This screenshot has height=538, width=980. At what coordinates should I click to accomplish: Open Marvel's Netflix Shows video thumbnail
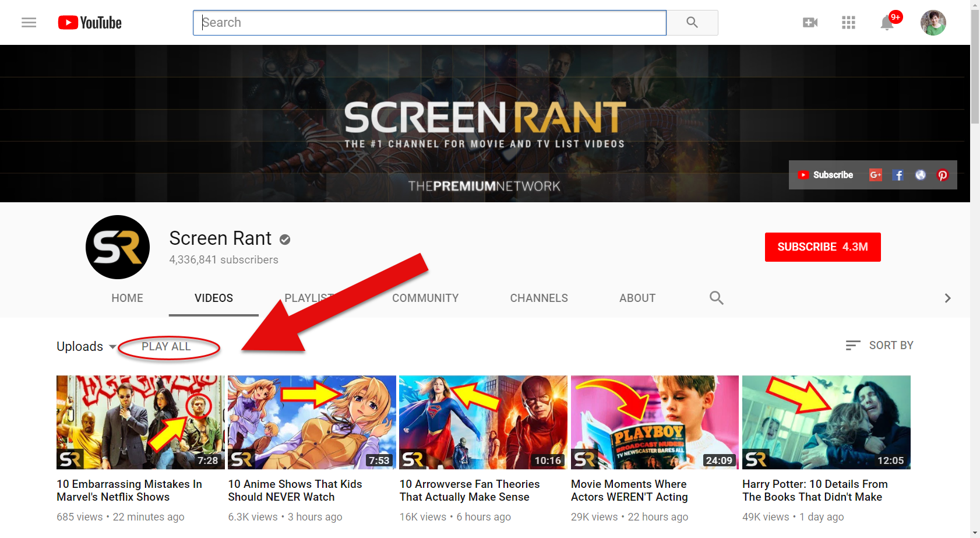[x=140, y=423]
